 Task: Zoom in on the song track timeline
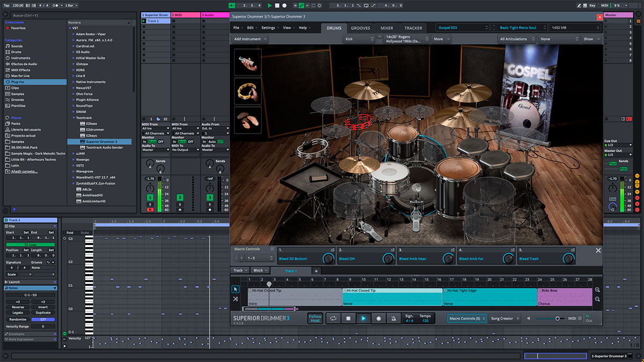point(597,290)
